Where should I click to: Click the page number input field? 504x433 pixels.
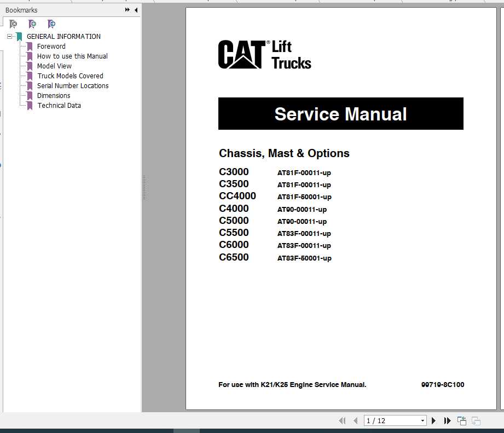coord(392,420)
